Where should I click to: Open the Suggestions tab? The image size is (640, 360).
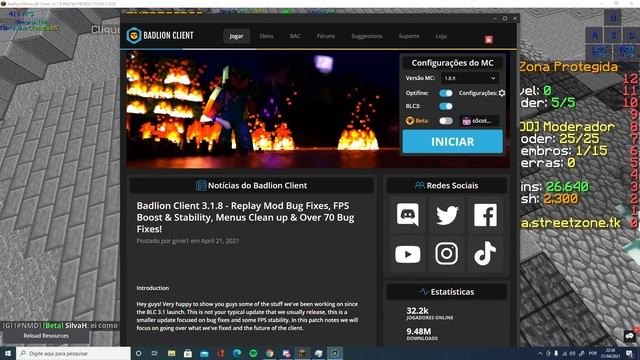pyautogui.click(x=367, y=36)
